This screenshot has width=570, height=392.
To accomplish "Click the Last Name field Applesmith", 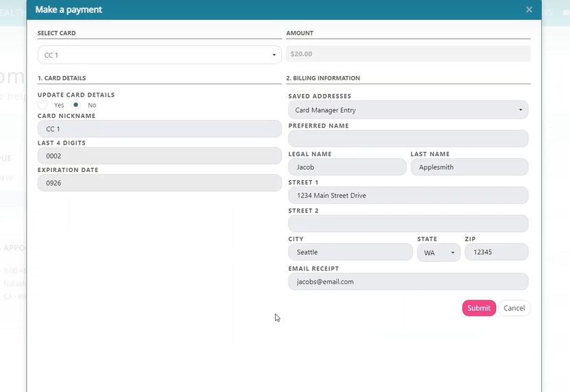I will click(x=469, y=167).
